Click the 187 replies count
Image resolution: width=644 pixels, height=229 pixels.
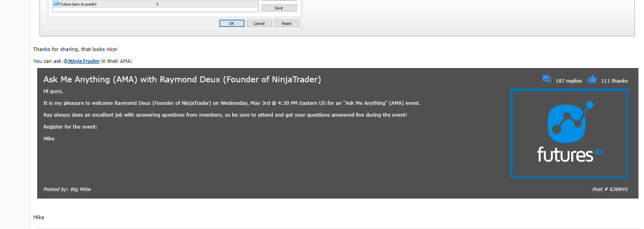coord(569,81)
